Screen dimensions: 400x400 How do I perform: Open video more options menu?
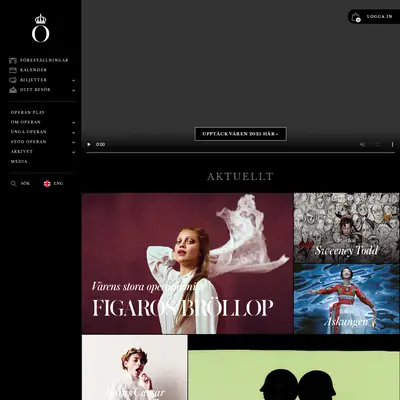click(x=392, y=144)
